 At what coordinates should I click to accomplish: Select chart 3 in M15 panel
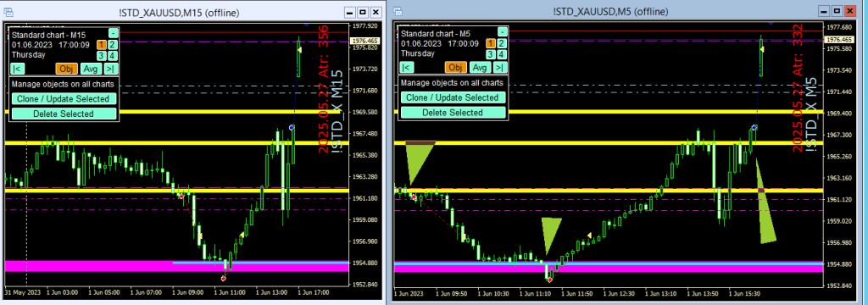click(102, 55)
